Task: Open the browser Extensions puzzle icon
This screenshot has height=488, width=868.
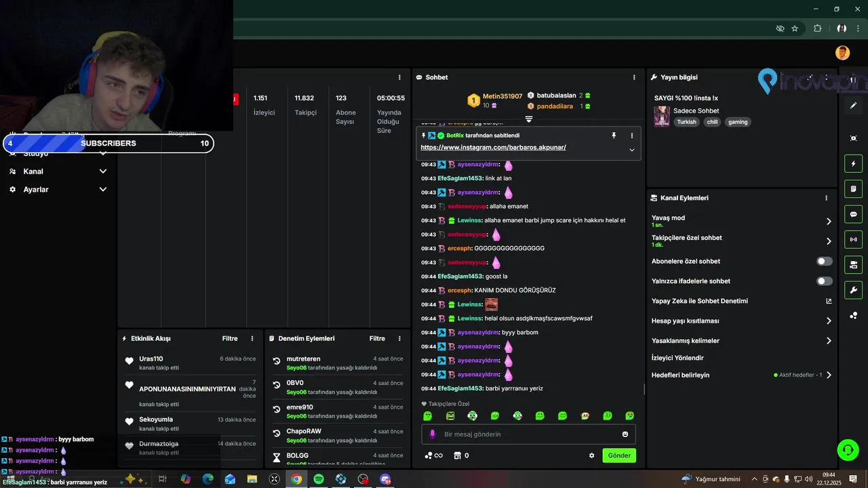Action: pos(817,28)
